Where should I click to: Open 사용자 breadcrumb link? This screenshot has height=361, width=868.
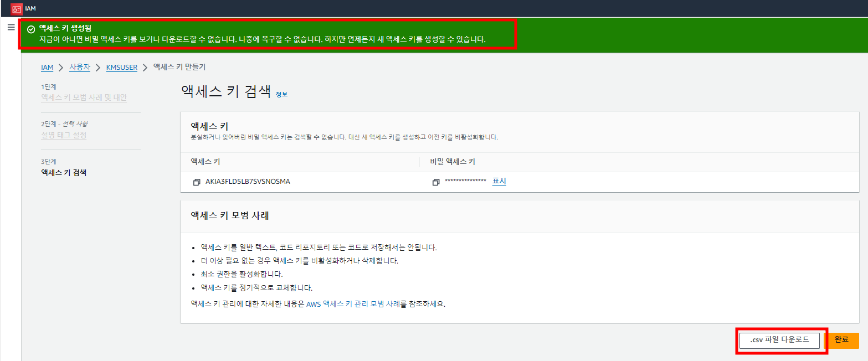coord(79,68)
